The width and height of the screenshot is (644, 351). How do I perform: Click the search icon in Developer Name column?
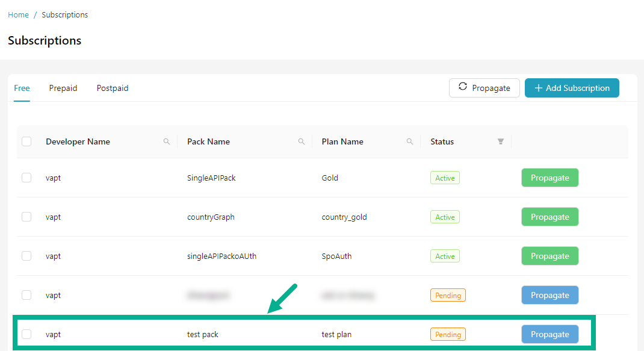pos(167,141)
